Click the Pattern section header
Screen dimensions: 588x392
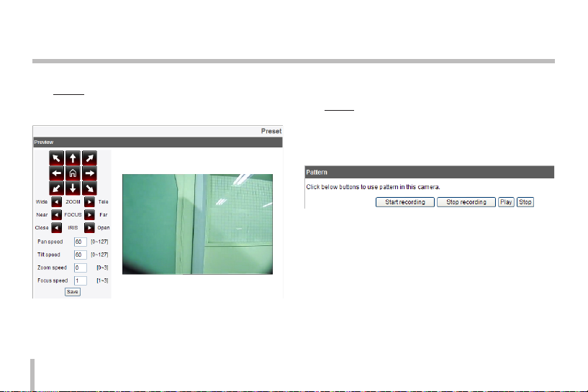tap(430, 172)
